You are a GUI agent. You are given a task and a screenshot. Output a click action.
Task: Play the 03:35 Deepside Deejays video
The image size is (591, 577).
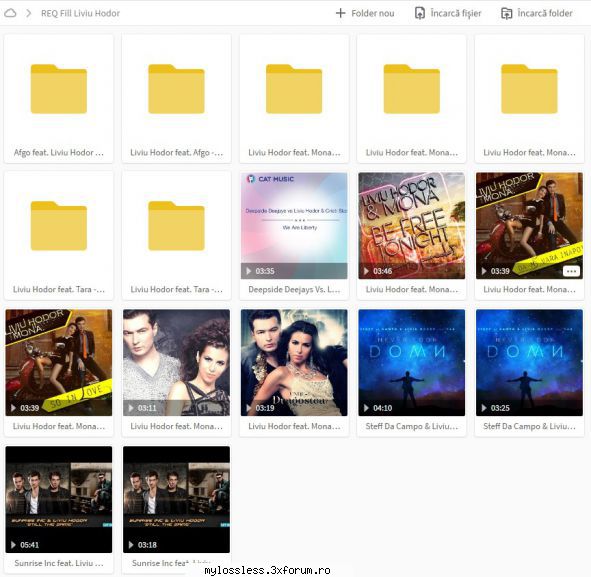tap(248, 271)
